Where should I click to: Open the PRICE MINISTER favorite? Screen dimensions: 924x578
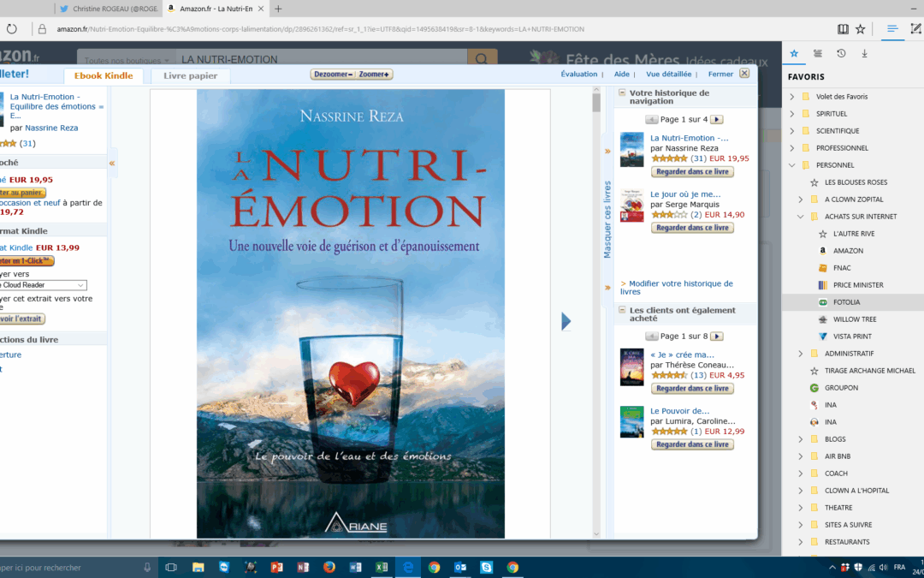pyautogui.click(x=858, y=285)
